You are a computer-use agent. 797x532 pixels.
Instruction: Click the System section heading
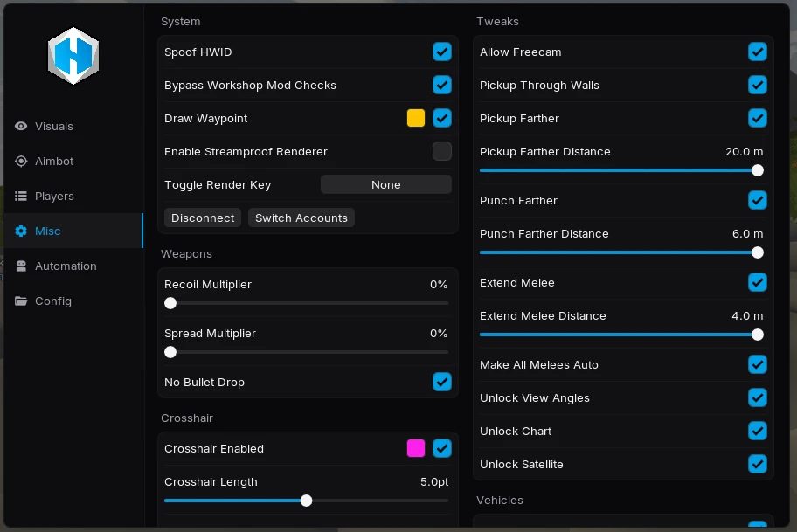click(x=180, y=21)
